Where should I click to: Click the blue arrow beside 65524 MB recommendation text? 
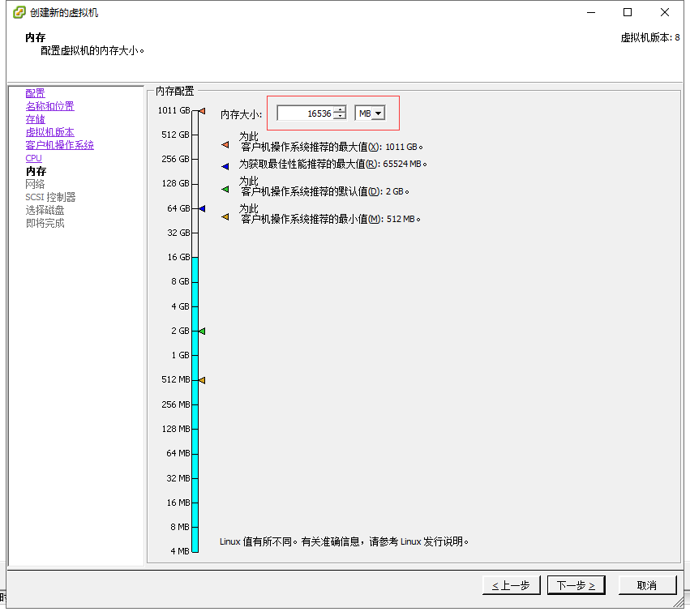224,167
